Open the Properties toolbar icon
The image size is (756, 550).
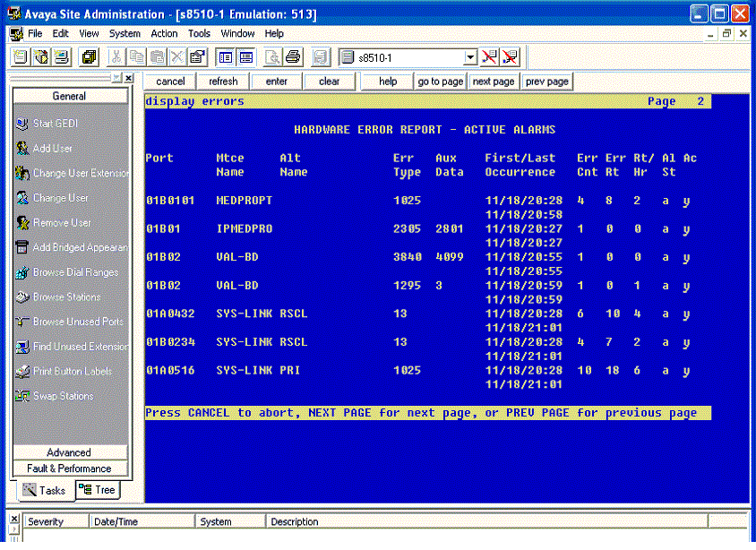click(197, 57)
